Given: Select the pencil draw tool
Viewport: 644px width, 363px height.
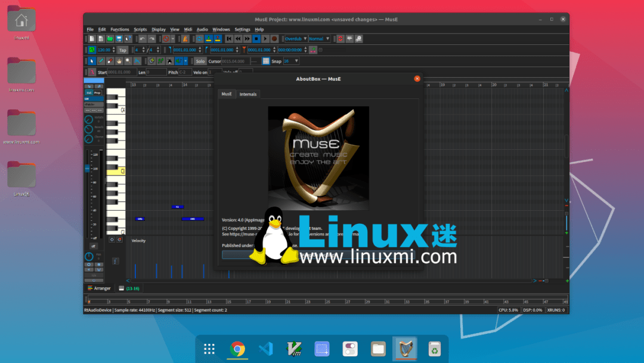Looking at the screenshot, I should pyautogui.click(x=101, y=61).
